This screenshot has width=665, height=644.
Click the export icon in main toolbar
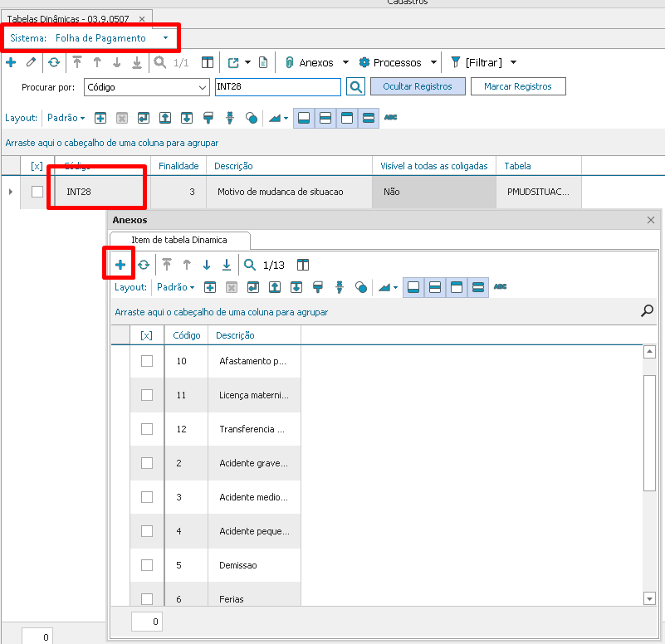(233, 63)
